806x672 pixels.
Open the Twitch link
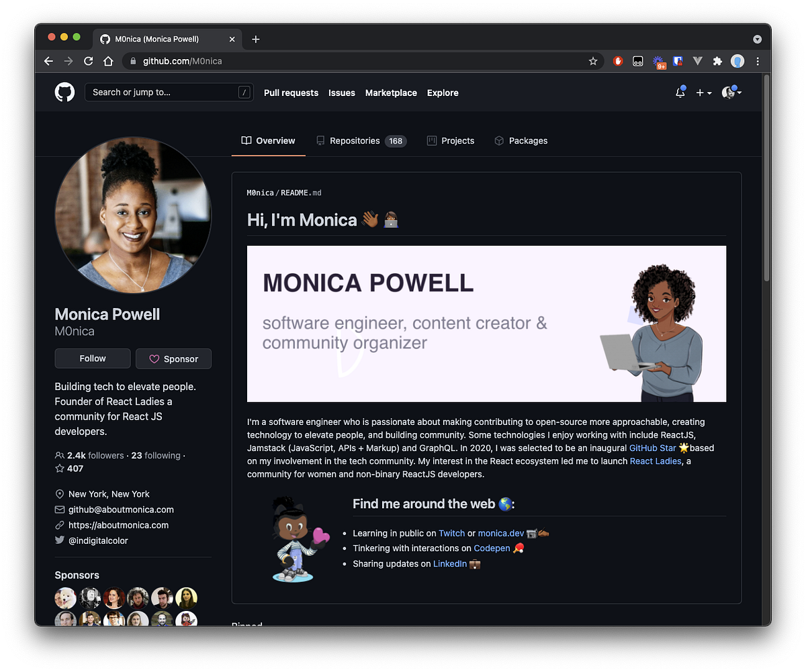coord(451,533)
